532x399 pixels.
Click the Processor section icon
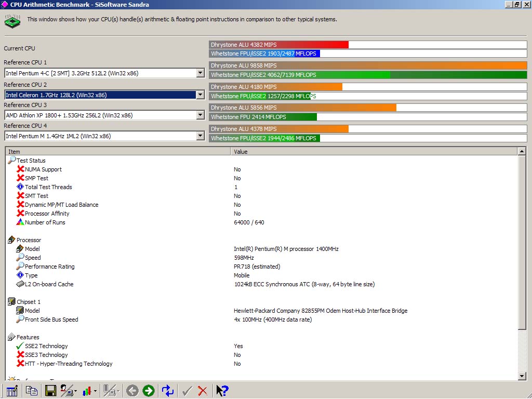point(11,240)
